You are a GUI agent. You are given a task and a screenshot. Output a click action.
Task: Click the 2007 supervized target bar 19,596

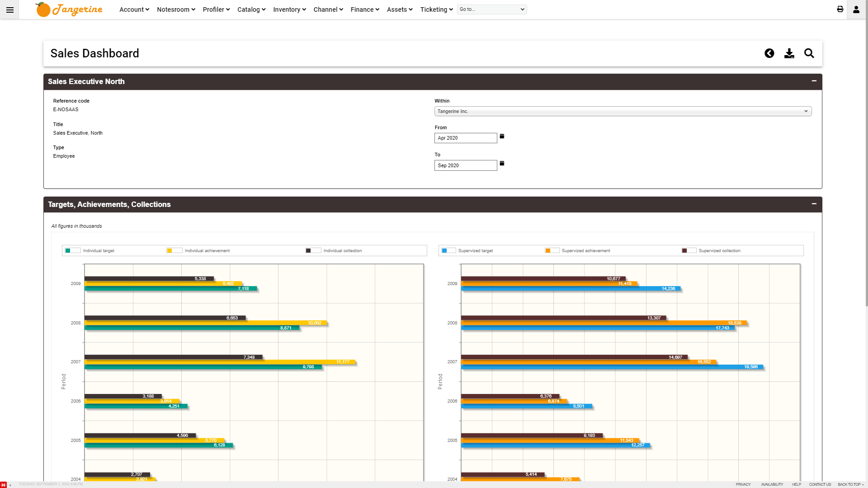[612, 367]
